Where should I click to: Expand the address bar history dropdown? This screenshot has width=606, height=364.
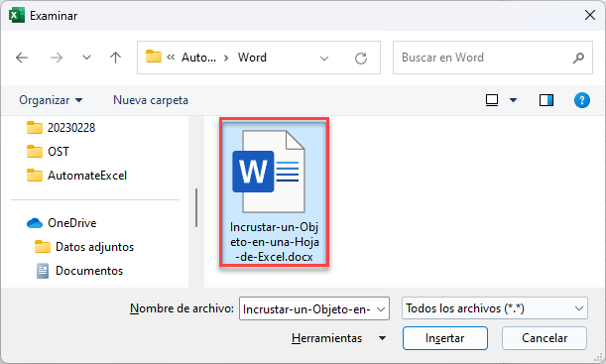[x=324, y=59]
